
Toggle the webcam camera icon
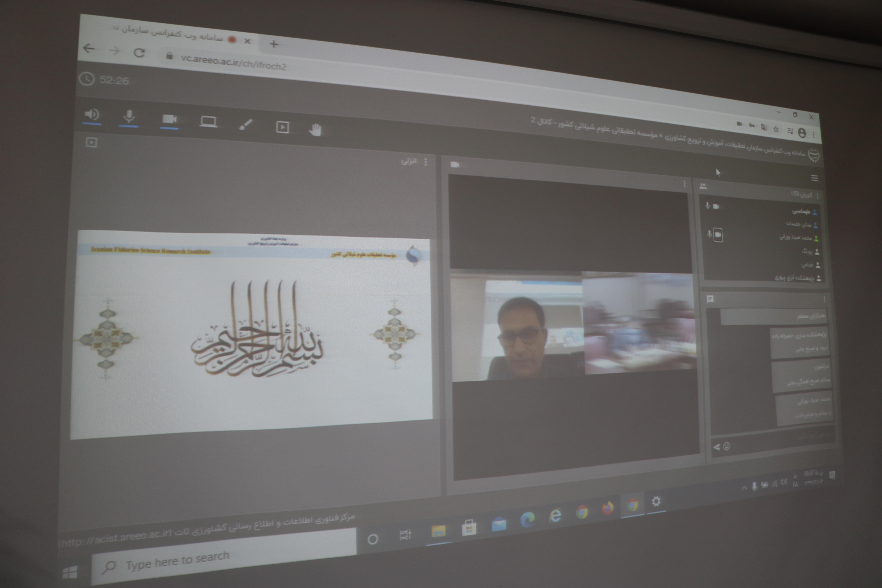click(169, 119)
